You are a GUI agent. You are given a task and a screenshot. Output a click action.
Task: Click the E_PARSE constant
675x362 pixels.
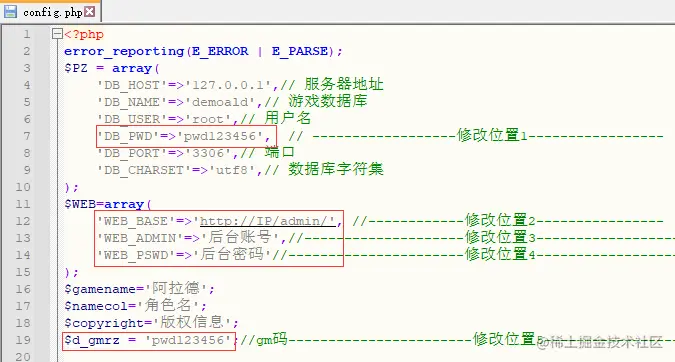pos(300,51)
